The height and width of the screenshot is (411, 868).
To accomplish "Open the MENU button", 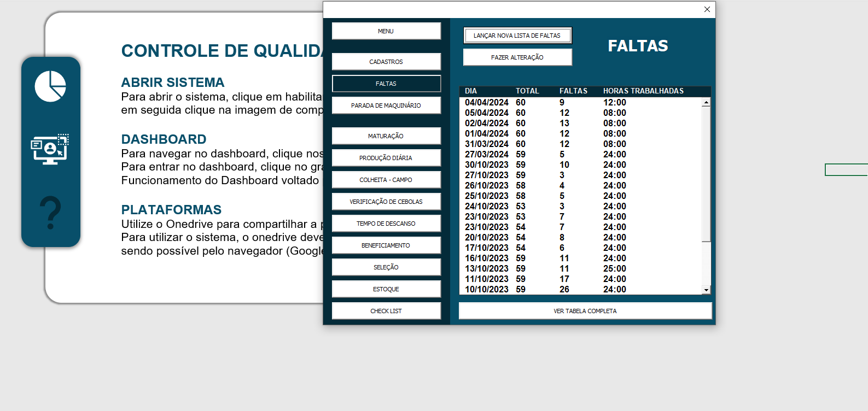I will pyautogui.click(x=386, y=31).
